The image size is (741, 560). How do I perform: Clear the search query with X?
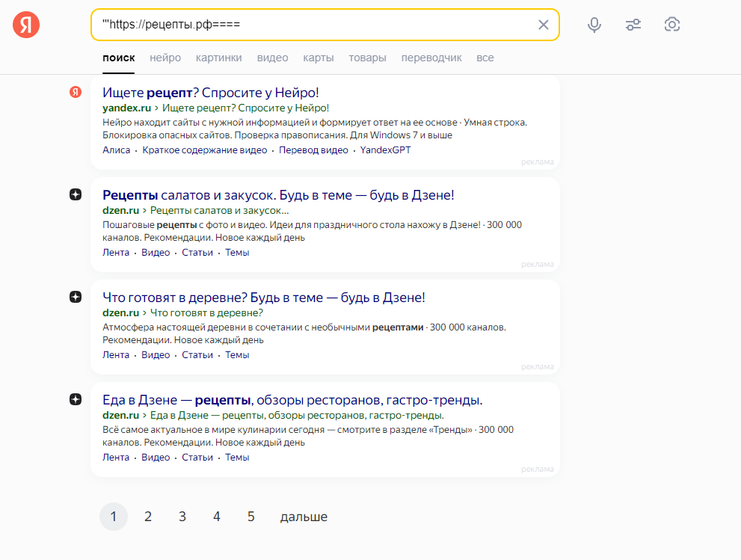544,25
